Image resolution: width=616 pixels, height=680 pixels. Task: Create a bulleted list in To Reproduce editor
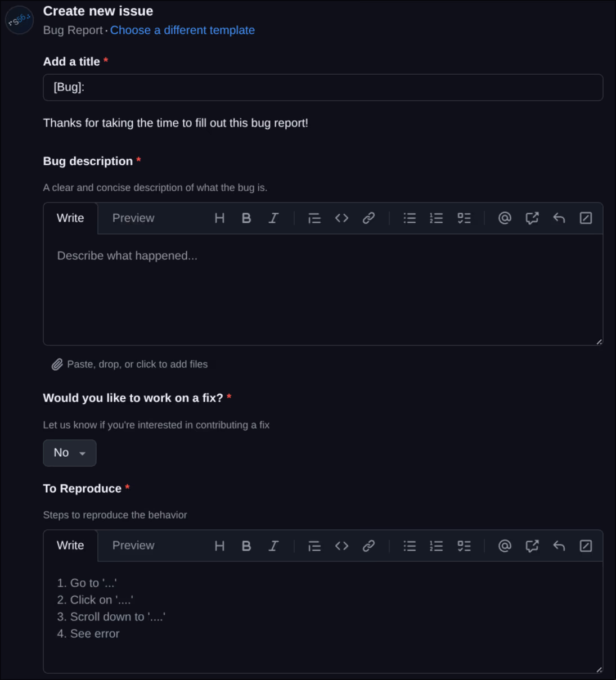click(x=410, y=546)
